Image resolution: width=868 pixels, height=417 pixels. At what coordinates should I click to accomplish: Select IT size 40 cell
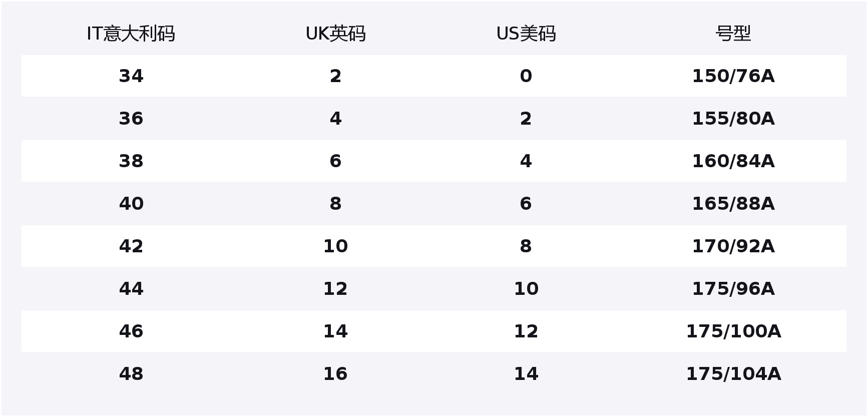click(131, 204)
